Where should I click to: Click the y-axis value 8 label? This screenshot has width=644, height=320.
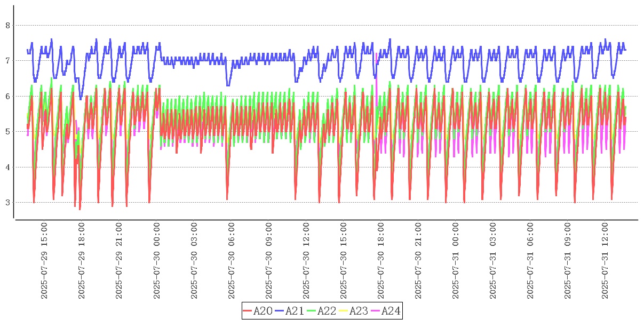[7, 25]
